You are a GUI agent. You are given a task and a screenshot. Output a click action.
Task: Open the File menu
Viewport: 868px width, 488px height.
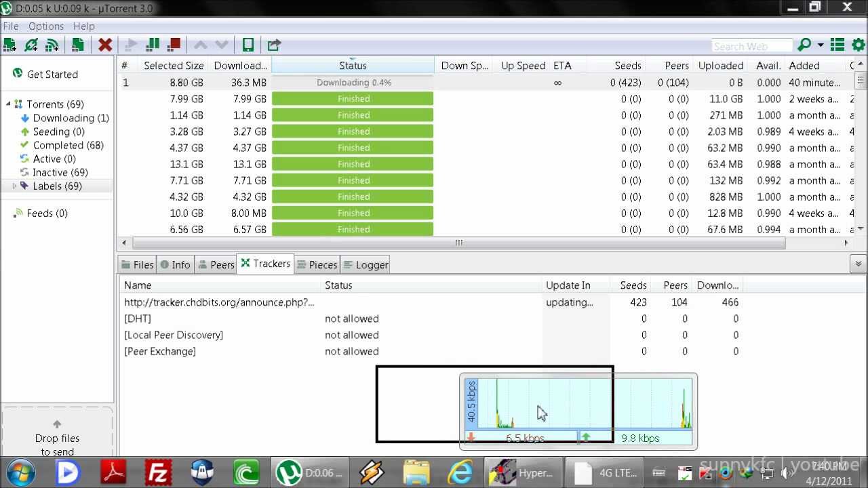11,26
